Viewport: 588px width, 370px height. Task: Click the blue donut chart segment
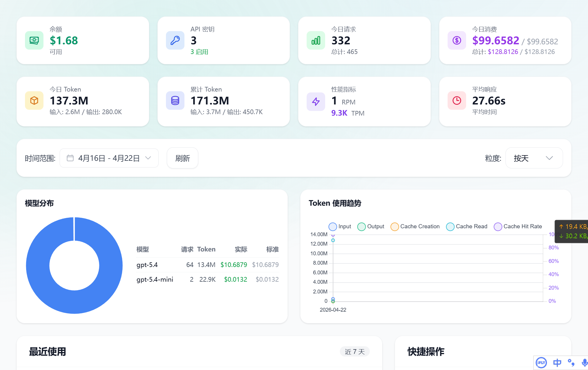click(x=74, y=302)
